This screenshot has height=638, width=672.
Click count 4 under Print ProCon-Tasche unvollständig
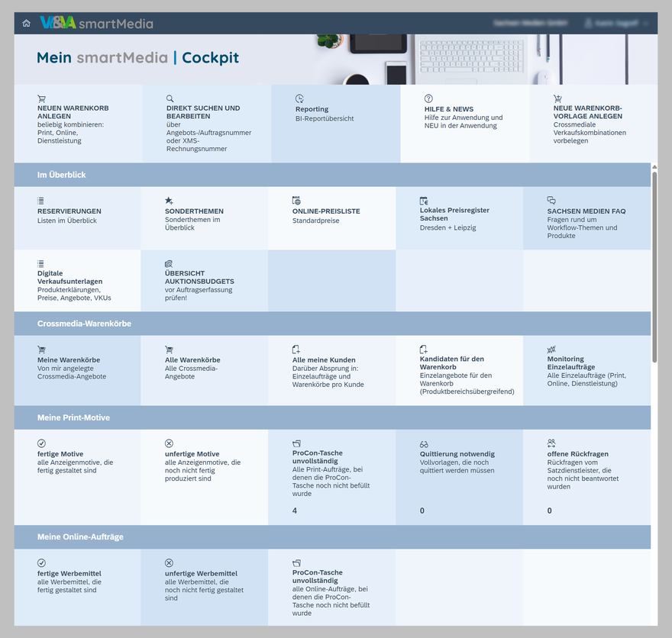[x=295, y=511]
